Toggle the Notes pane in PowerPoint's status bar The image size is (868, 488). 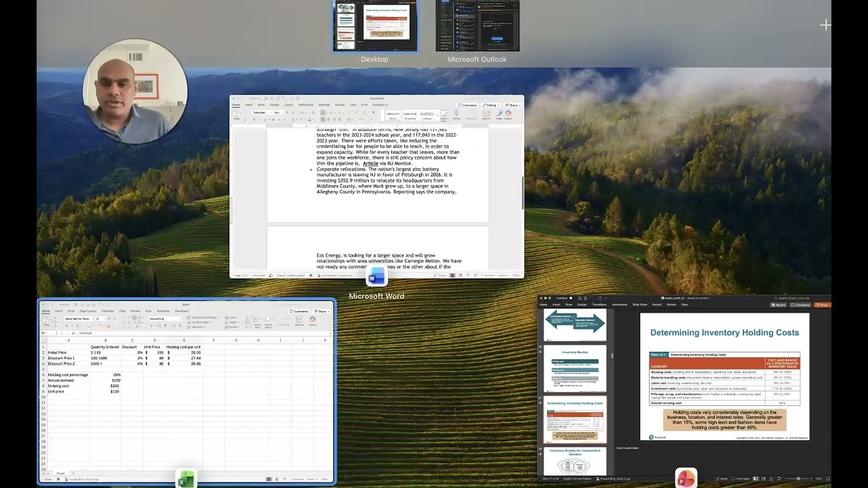722,479
